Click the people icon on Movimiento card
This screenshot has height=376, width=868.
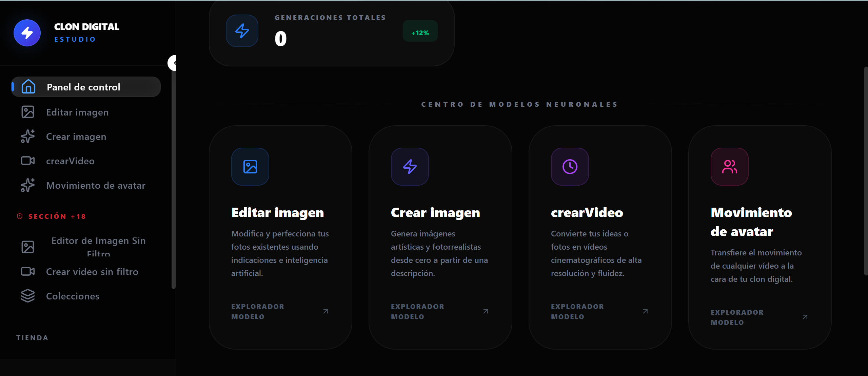pyautogui.click(x=729, y=167)
